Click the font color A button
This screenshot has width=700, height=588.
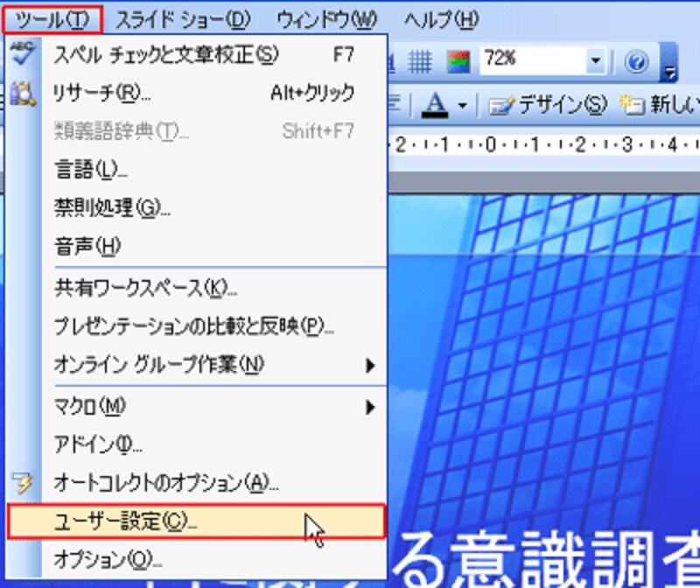[x=435, y=105]
